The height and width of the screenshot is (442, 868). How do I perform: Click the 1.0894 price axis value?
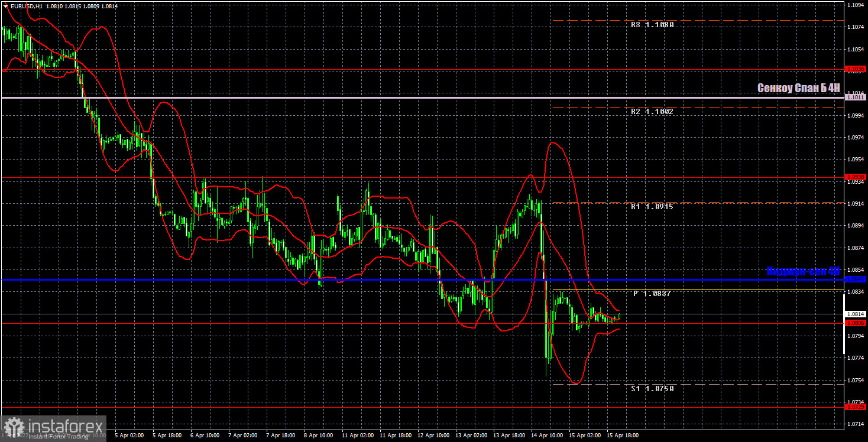(856, 226)
